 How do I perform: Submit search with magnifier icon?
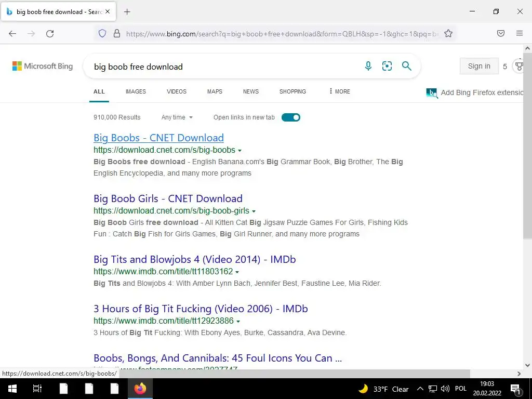click(x=406, y=66)
